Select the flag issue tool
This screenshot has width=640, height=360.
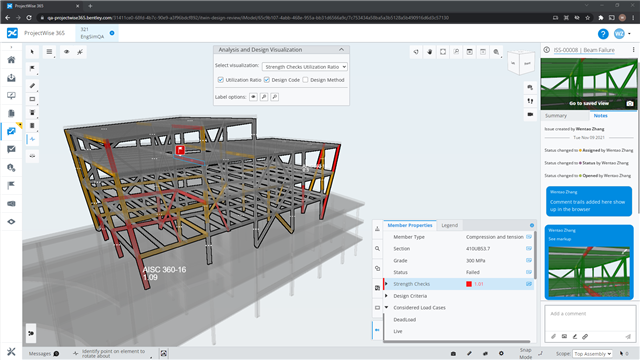point(32,68)
